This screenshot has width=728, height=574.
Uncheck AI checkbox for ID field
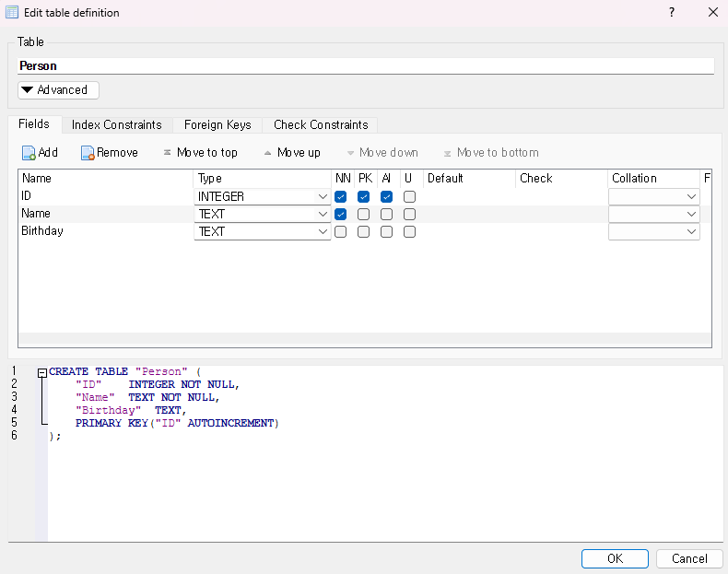point(386,197)
